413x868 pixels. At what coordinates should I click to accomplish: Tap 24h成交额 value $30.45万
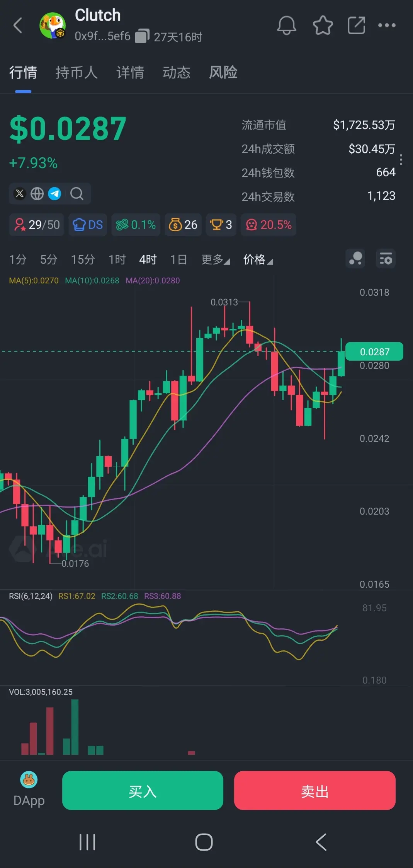(372, 149)
